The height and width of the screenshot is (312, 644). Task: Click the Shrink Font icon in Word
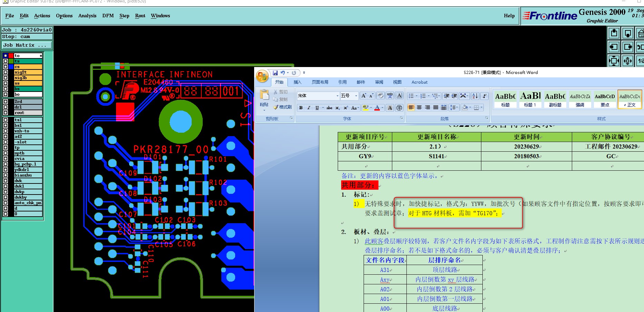pos(371,96)
